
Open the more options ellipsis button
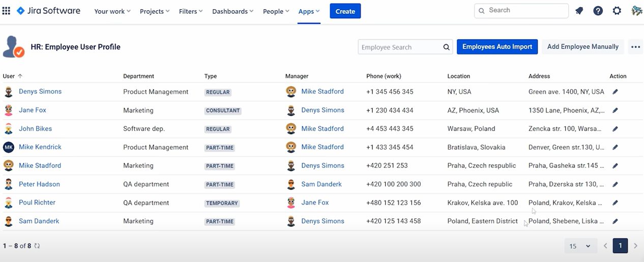(x=635, y=47)
